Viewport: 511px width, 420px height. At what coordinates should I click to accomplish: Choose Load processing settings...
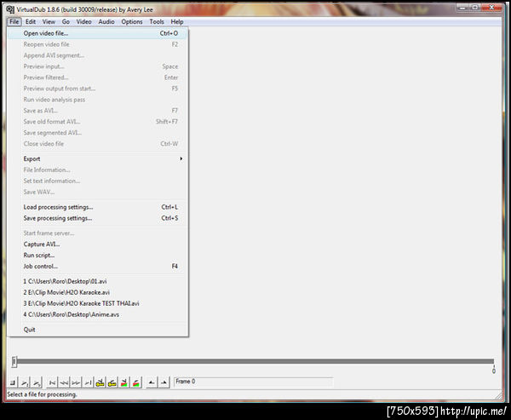tap(97, 207)
